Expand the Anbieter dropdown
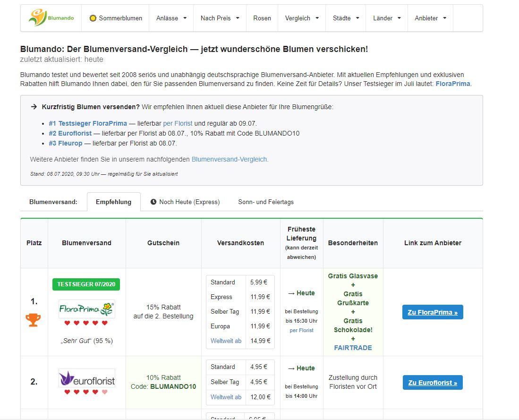This screenshot has height=420, width=519. pos(430,18)
